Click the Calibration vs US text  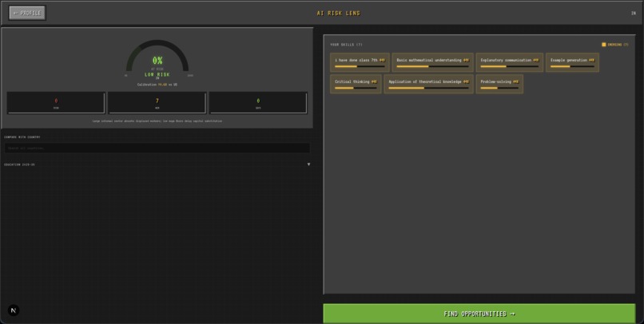pyautogui.click(x=157, y=85)
